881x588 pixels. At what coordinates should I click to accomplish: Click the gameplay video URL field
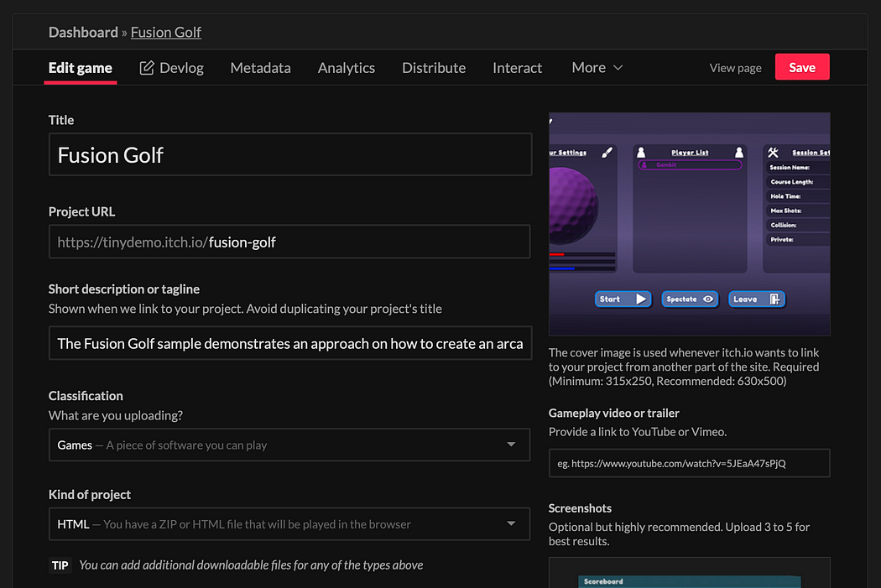690,463
